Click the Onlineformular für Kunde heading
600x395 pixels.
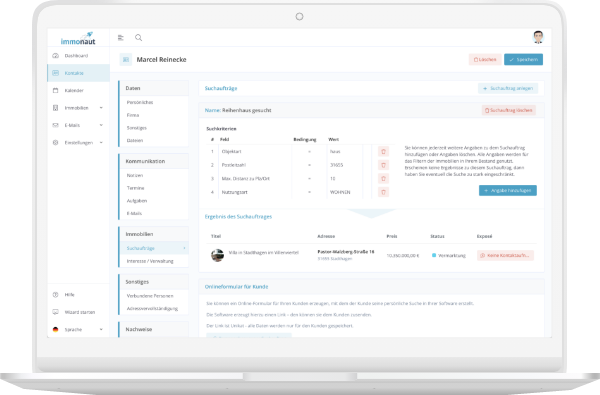[x=236, y=287]
